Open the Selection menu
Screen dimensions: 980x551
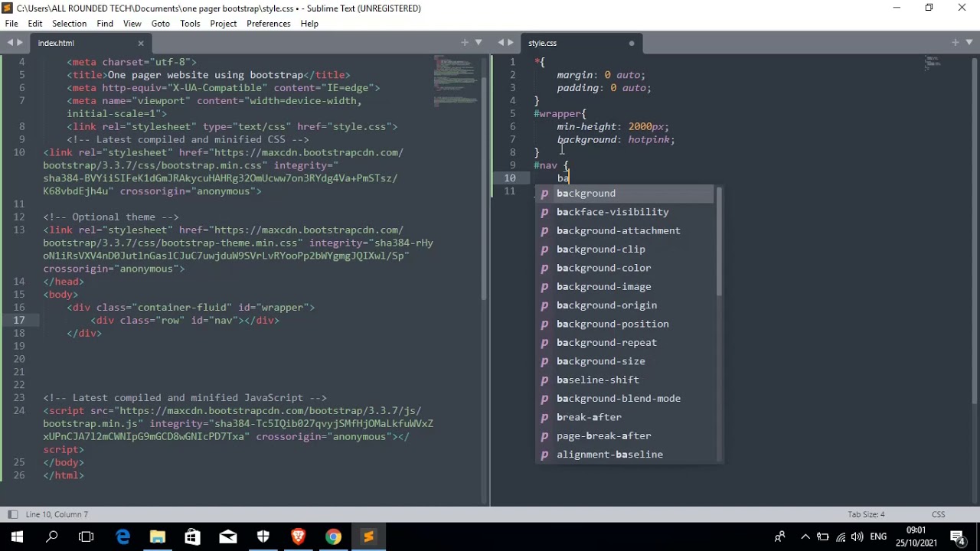tap(69, 24)
